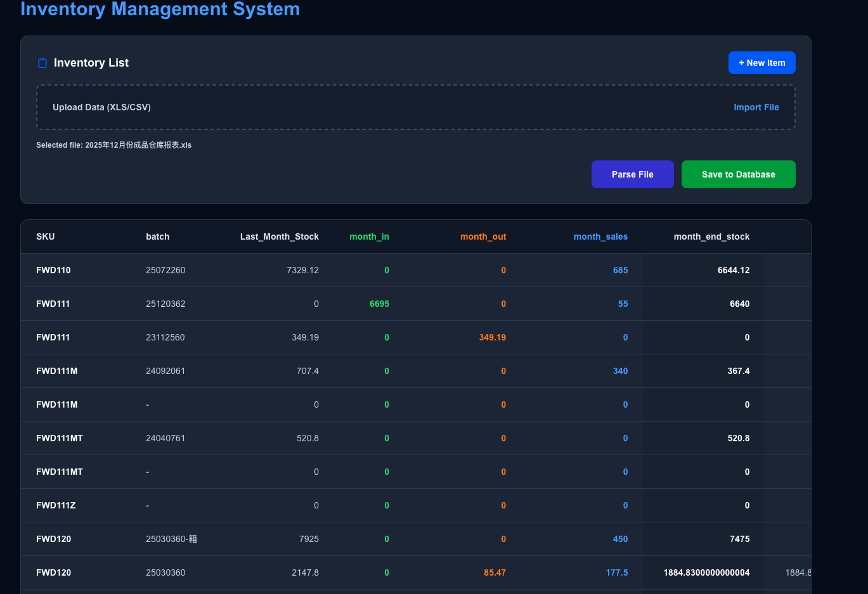
Task: Click month end stock 1884.8300000000004
Action: click(706, 572)
